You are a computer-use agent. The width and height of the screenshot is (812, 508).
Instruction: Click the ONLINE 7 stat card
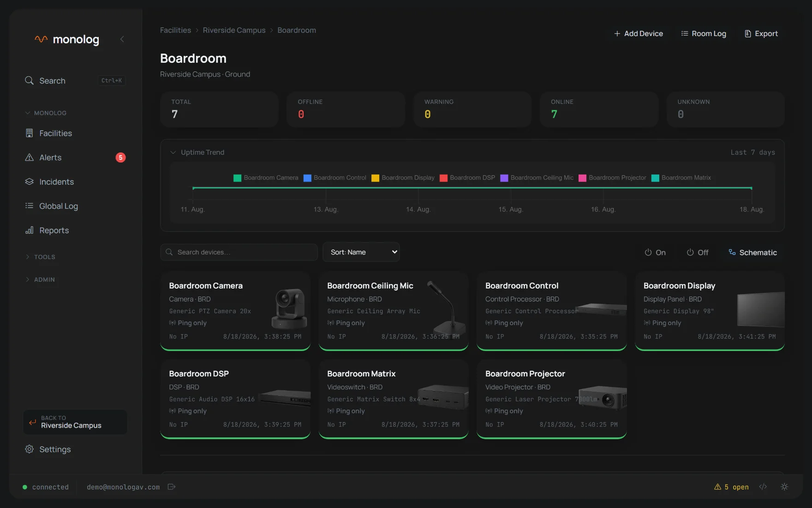coord(599,109)
